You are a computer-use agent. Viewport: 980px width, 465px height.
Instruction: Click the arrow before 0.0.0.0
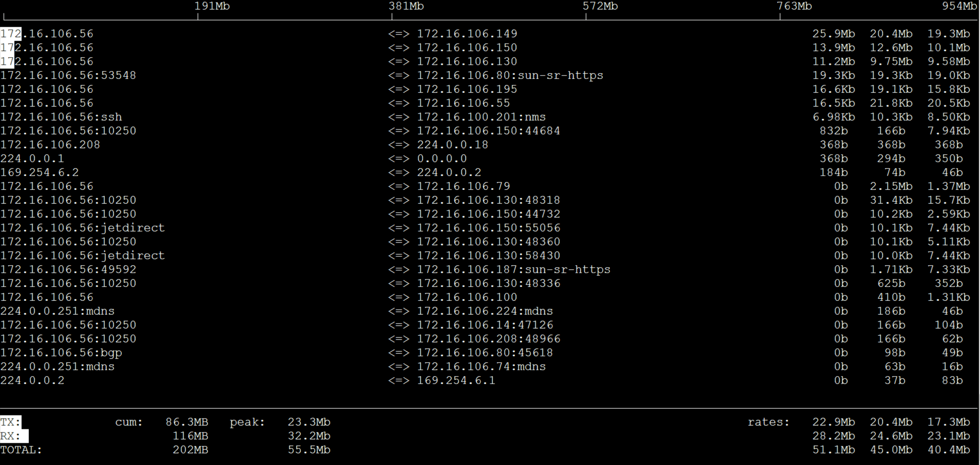pos(398,159)
